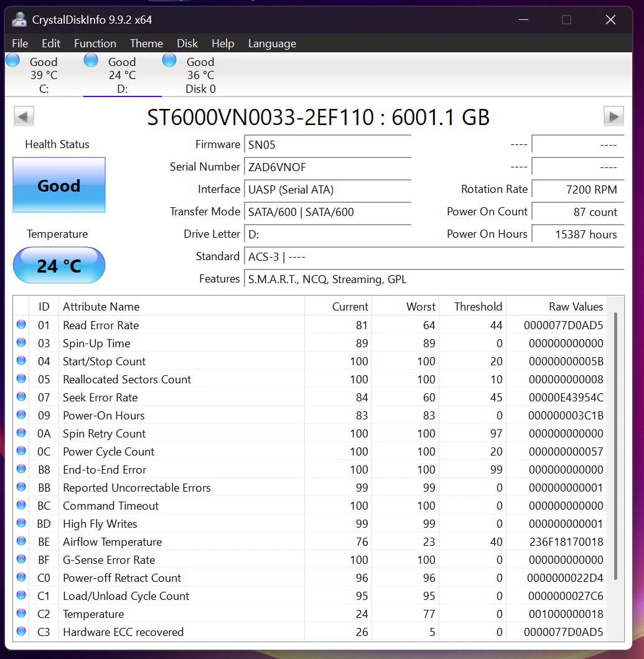Click status dot for Command Timeout
644x659 pixels.
(21, 505)
